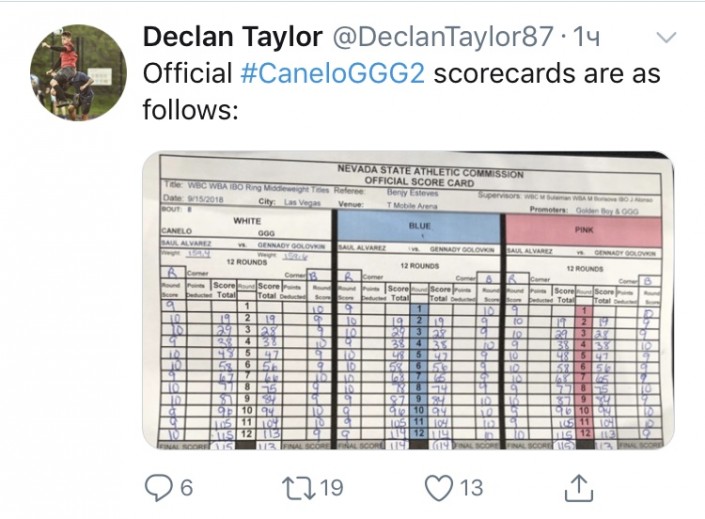Image resolution: width=705 pixels, height=519 pixels.
Task: Click the reply count of 6
Action: click(x=187, y=487)
